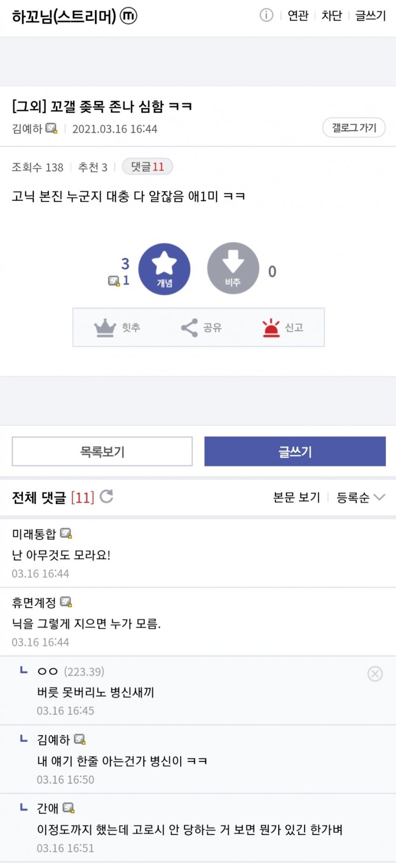Open the 미래통합 commenter's profile name

pos(34,534)
